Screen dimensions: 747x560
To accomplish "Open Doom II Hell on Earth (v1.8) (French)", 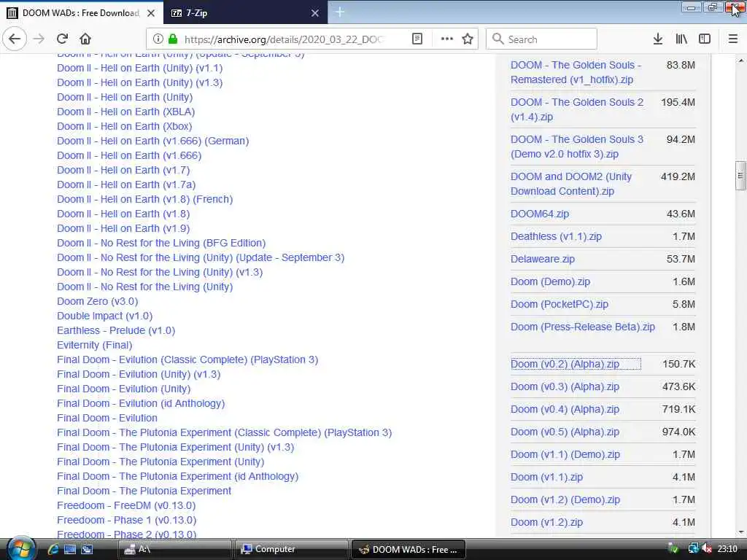I will 145,200.
